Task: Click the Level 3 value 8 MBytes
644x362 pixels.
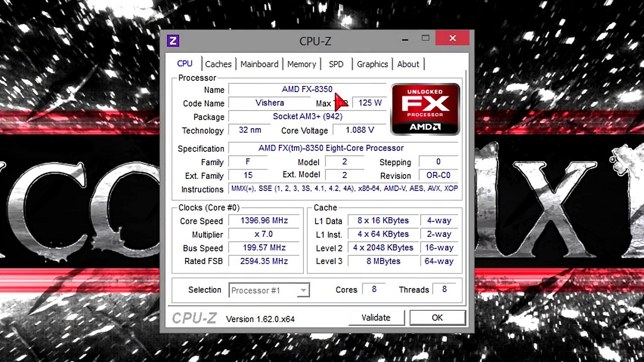Action: pyautogui.click(x=383, y=261)
